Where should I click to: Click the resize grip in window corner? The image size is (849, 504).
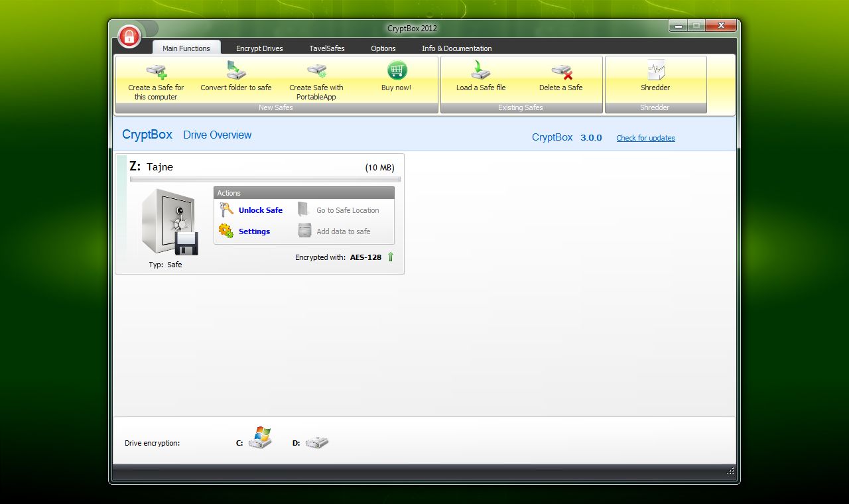point(730,472)
